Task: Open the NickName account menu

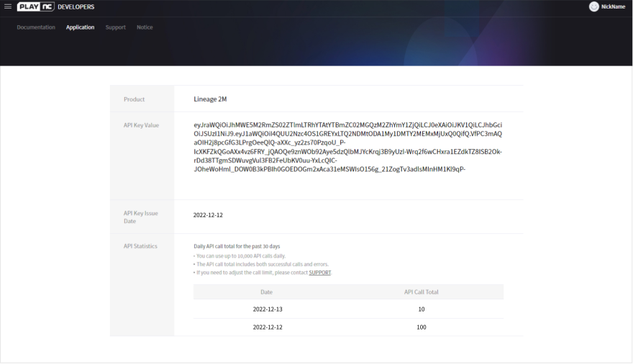Action: coord(613,6)
